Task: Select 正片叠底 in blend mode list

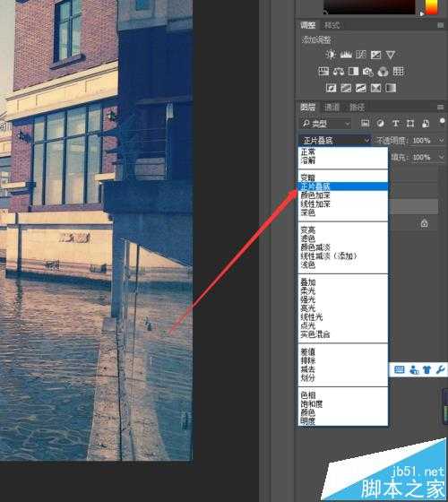Action: [342, 186]
